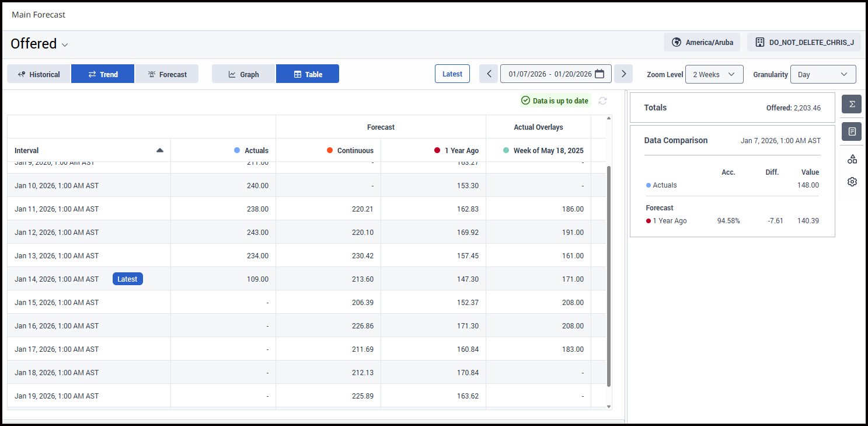
Task: Click the Actuals column header
Action: (x=224, y=150)
